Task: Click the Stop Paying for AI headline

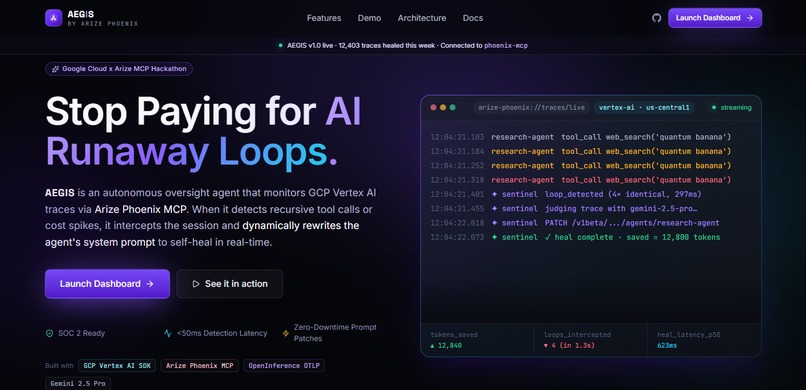Action: tap(203, 112)
